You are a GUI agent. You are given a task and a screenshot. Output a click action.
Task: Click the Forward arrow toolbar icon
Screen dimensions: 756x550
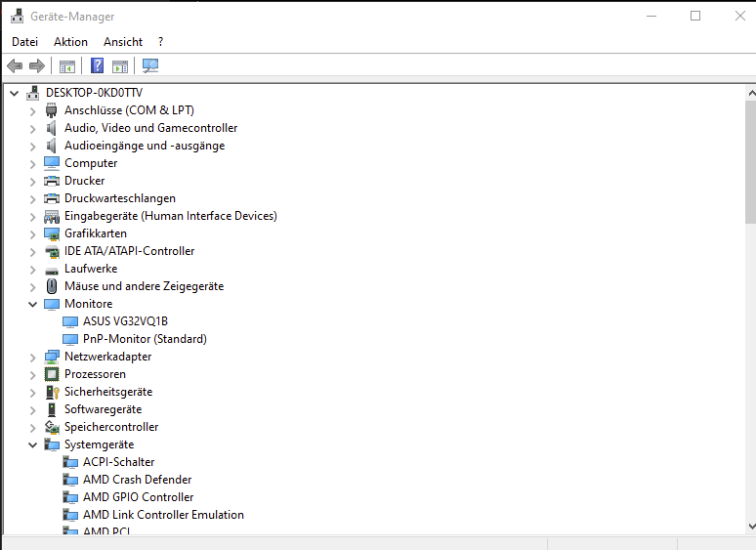pyautogui.click(x=37, y=65)
